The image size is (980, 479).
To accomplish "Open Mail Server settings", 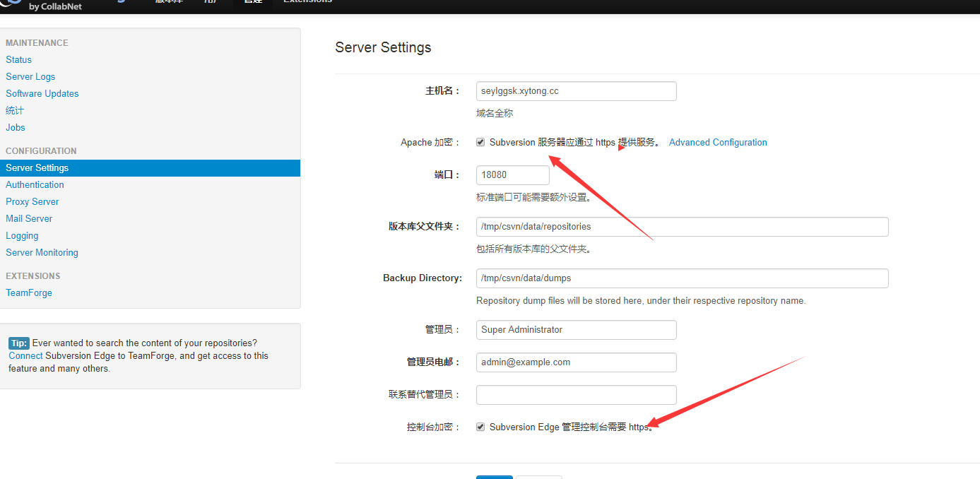I will pyautogui.click(x=29, y=218).
